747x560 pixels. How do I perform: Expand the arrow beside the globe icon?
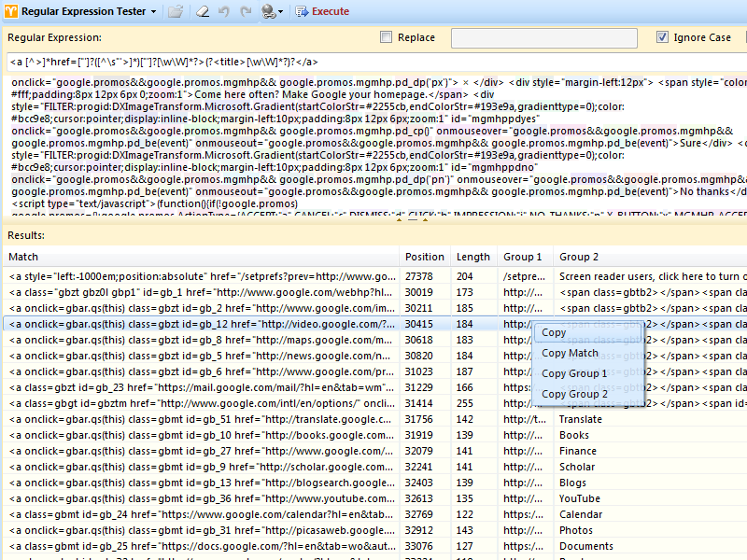click(280, 12)
